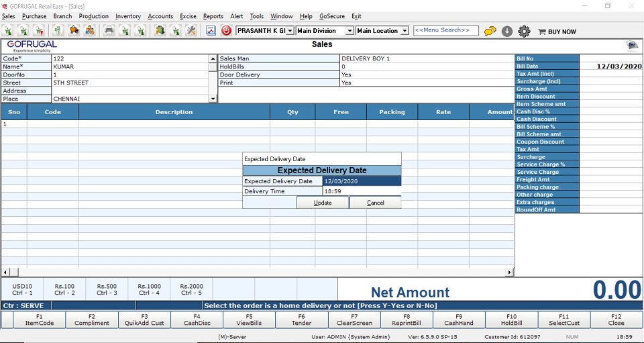
Task: Open the Main Location dropdown
Action: coord(405,31)
